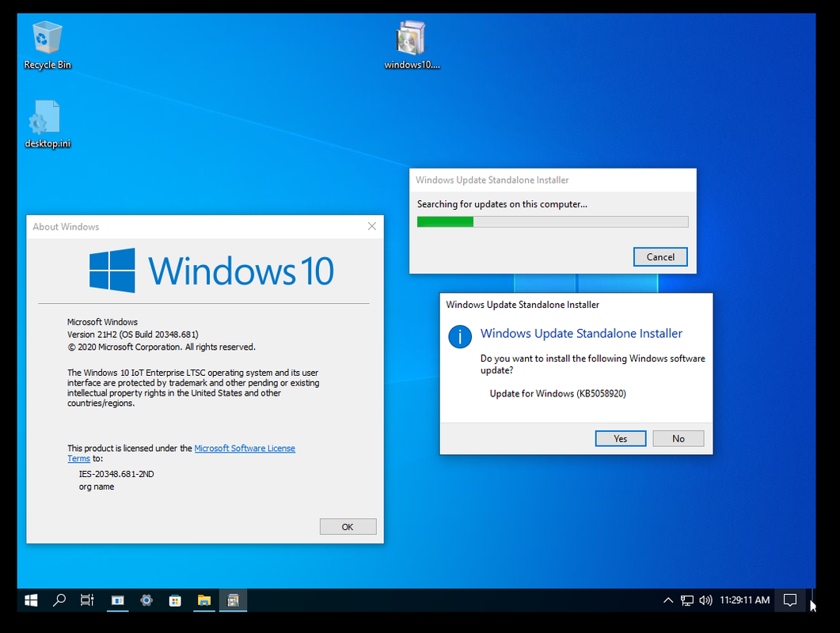Image resolution: width=840 pixels, height=633 pixels.
Task: Open taskbar search magnifier
Action: 59,601
